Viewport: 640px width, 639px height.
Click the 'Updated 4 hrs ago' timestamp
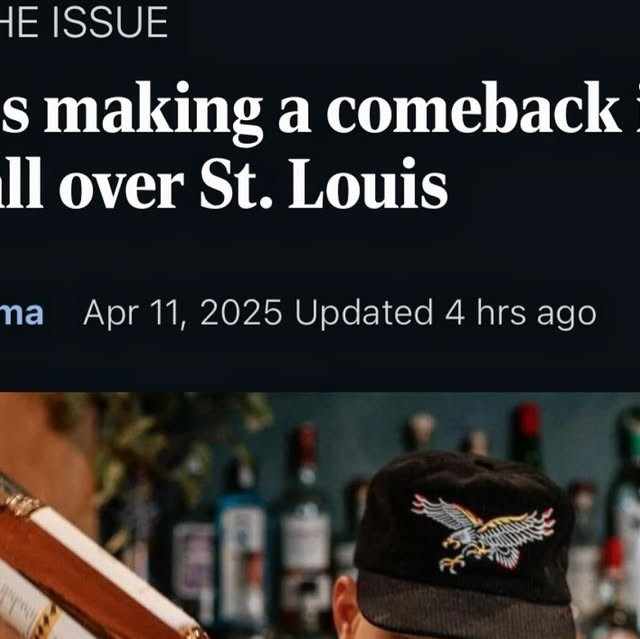(445, 313)
